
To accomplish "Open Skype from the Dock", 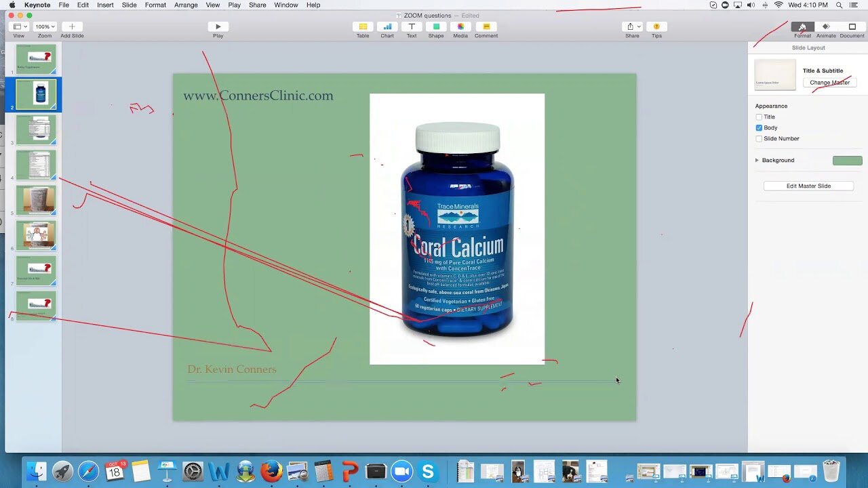I will [x=428, y=471].
